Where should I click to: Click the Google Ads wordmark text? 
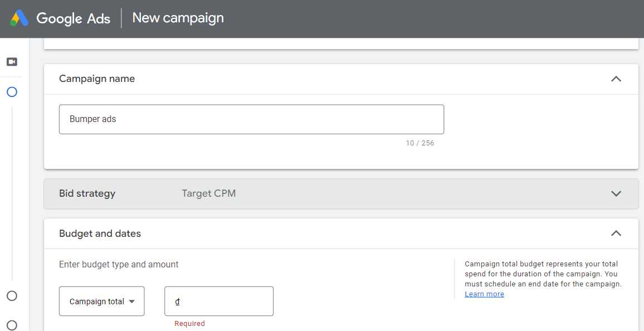click(74, 18)
